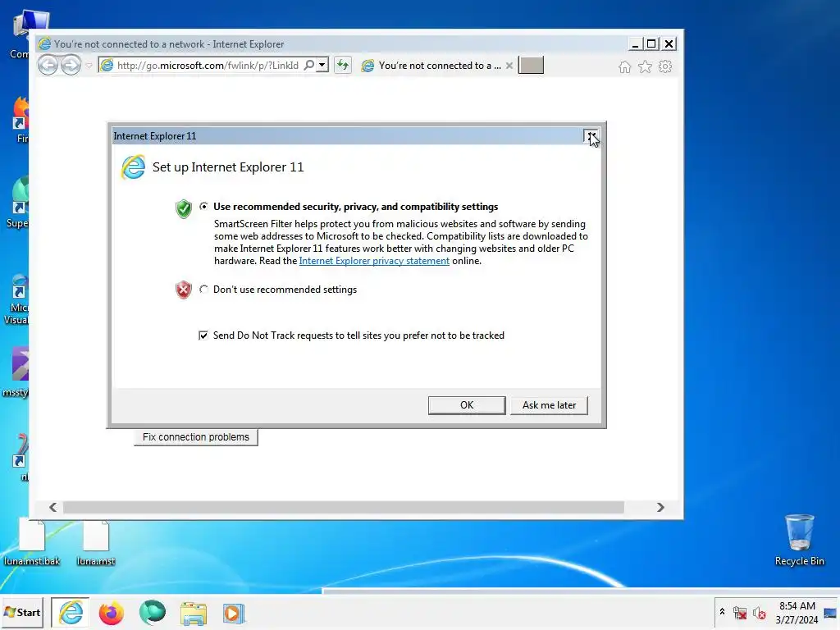Click OK in the setup dialog

pos(467,405)
